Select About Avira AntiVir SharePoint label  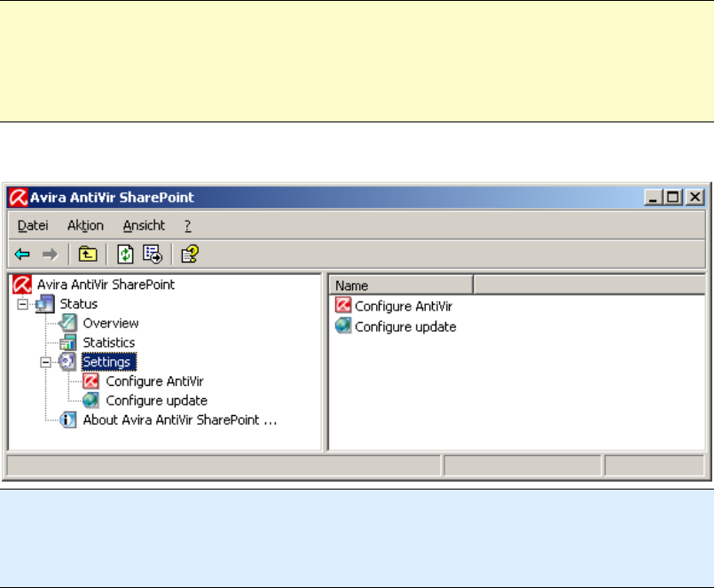point(180,419)
